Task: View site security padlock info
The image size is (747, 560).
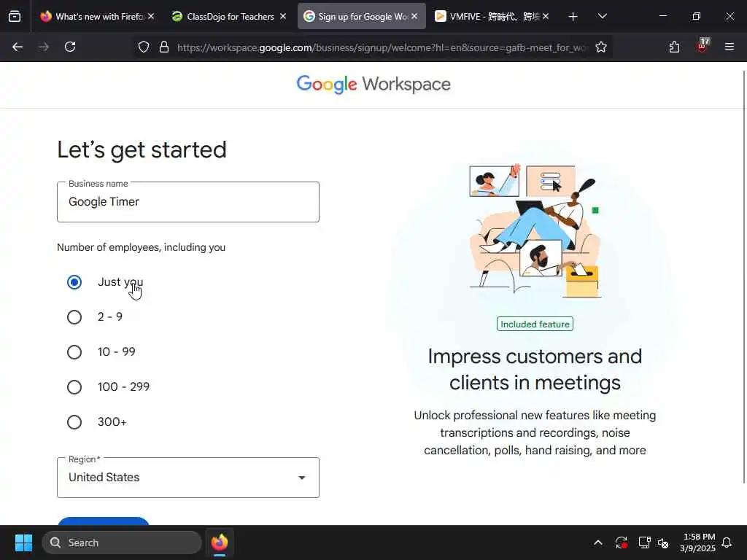Action: (x=164, y=47)
